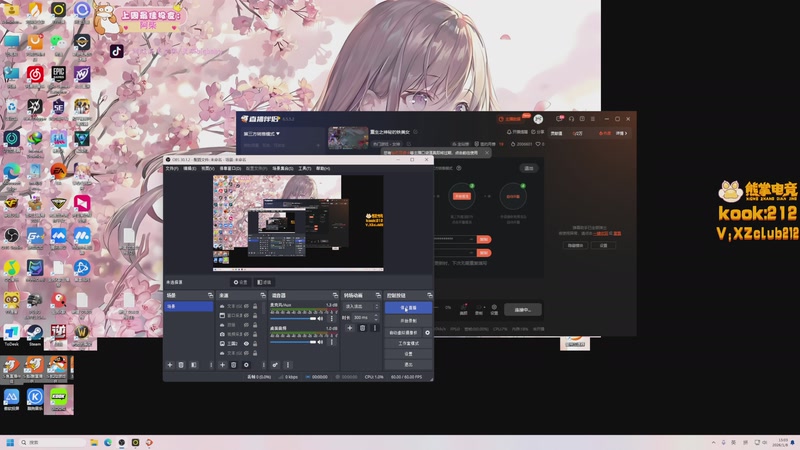Image resolution: width=800 pixels, height=450 pixels.
Task: Adjust the 桌面音频 volume slider
Action: pos(293,342)
